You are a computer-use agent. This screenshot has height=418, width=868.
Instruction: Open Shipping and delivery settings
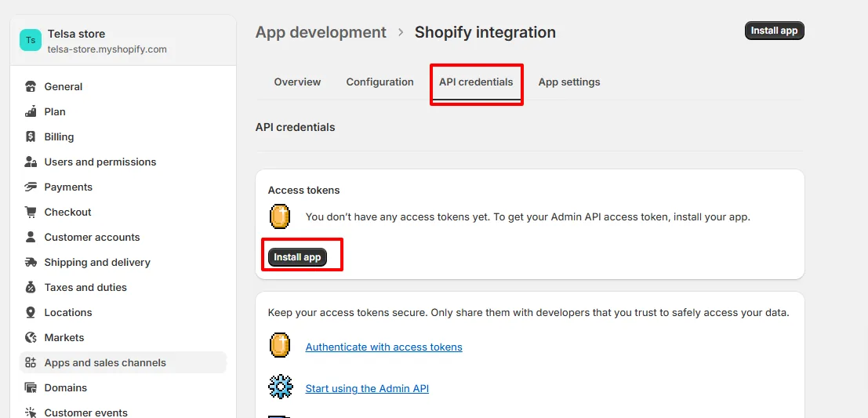pyautogui.click(x=123, y=263)
